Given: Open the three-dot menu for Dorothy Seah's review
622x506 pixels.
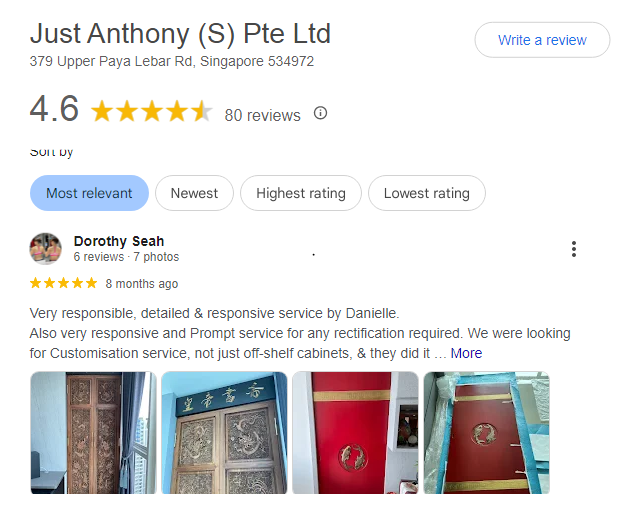Looking at the screenshot, I should (573, 249).
